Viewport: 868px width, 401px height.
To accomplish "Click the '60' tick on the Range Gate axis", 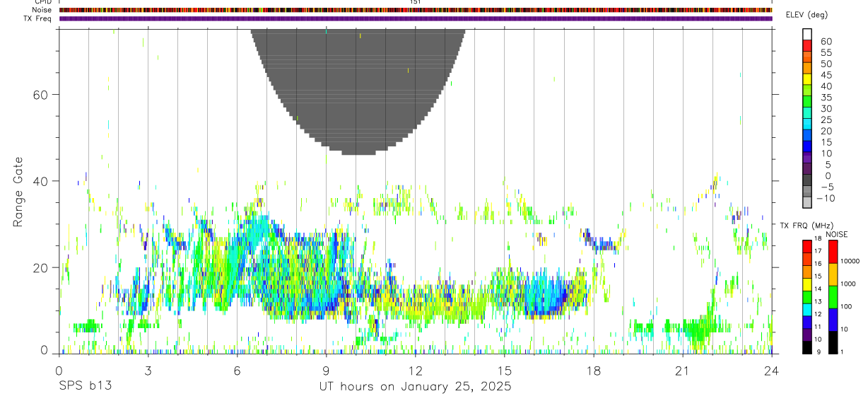I will [x=42, y=94].
